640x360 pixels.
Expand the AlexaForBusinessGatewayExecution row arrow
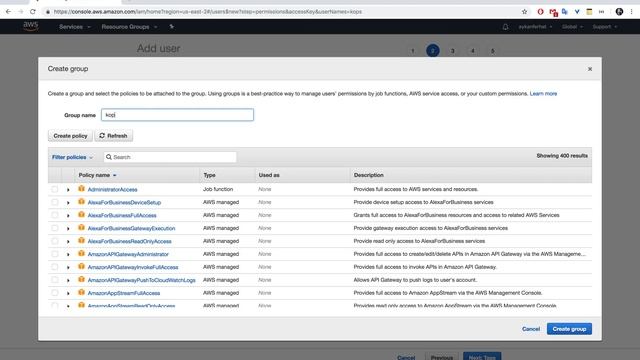point(68,229)
